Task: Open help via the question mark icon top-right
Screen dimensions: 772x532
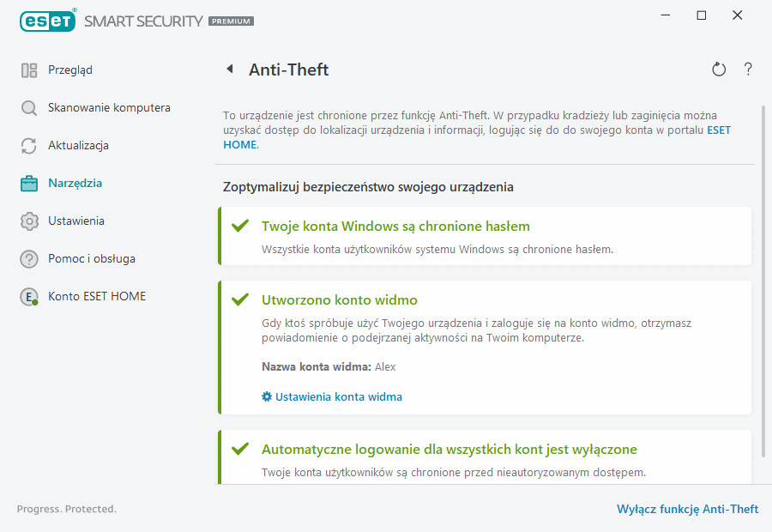Action: tap(747, 69)
